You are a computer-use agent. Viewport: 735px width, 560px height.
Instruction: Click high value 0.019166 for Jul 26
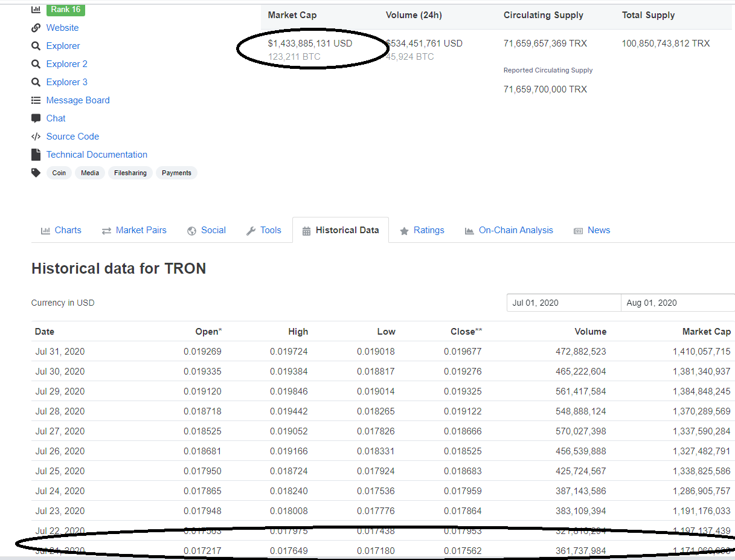(289, 451)
